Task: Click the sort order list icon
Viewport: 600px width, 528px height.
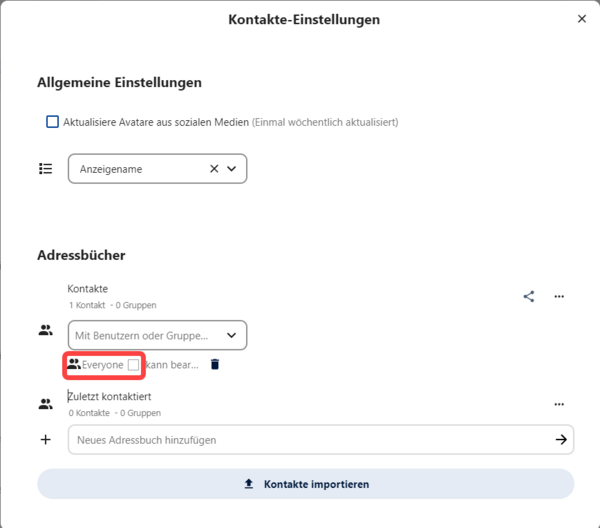Action: point(46,169)
